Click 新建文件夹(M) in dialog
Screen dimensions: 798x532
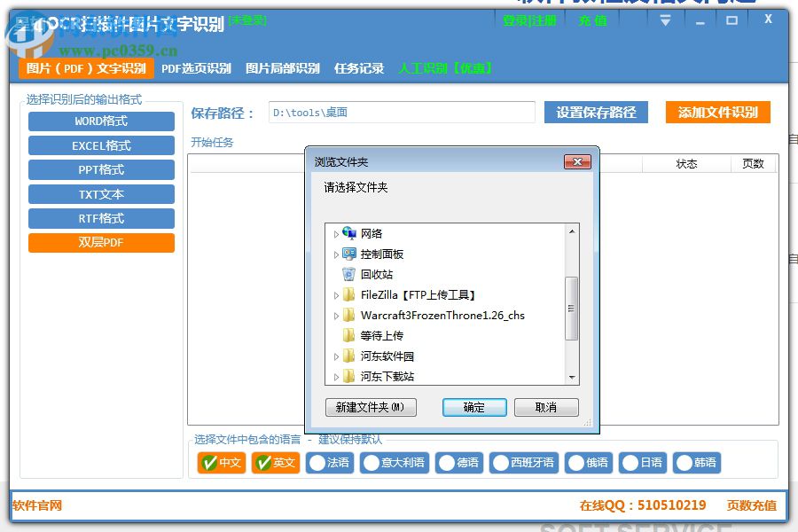371,407
